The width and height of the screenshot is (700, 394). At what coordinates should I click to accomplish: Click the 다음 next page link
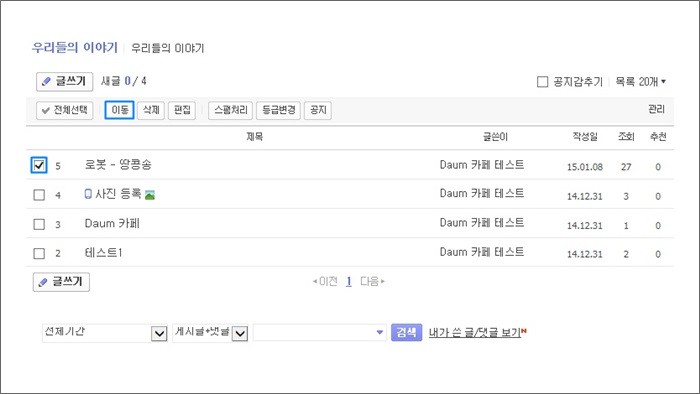(372, 282)
